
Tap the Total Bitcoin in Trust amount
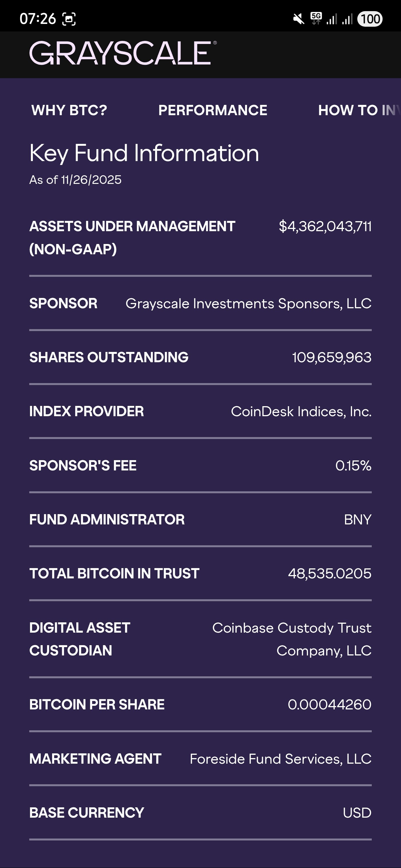329,573
